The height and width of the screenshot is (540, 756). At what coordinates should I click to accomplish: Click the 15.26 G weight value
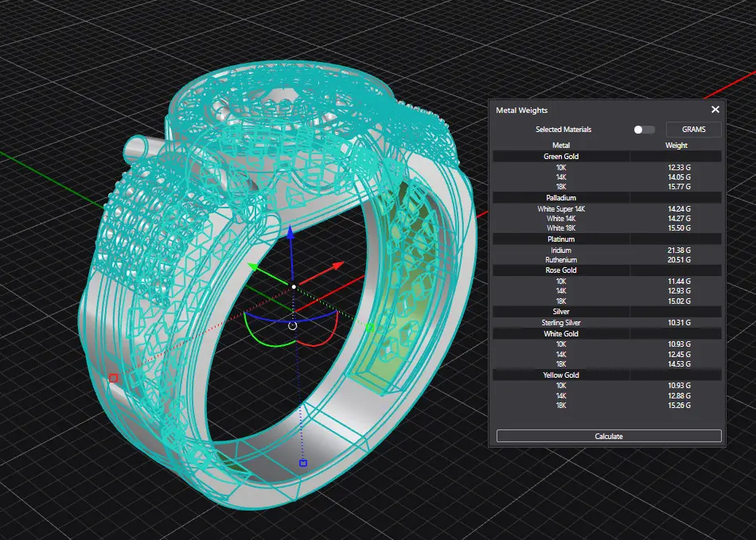click(679, 405)
